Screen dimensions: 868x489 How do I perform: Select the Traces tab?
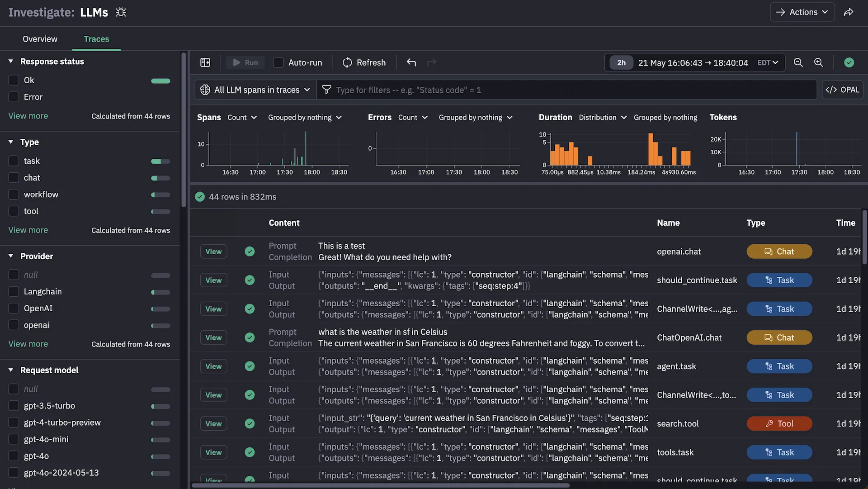coord(96,39)
